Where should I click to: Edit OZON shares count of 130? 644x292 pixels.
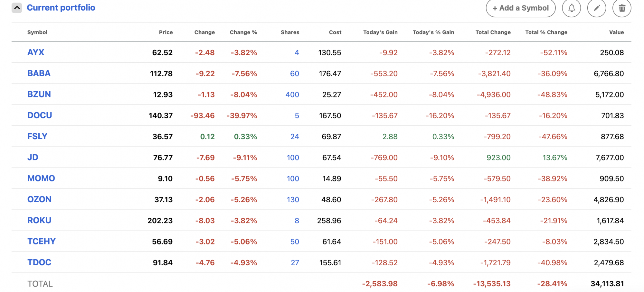coord(293,200)
